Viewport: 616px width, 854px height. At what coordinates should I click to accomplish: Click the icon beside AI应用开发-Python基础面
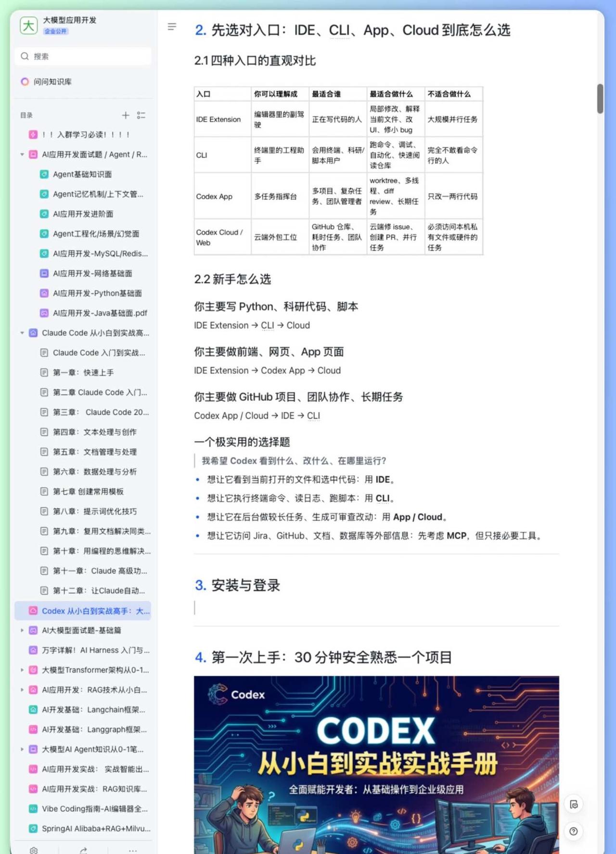[44, 293]
